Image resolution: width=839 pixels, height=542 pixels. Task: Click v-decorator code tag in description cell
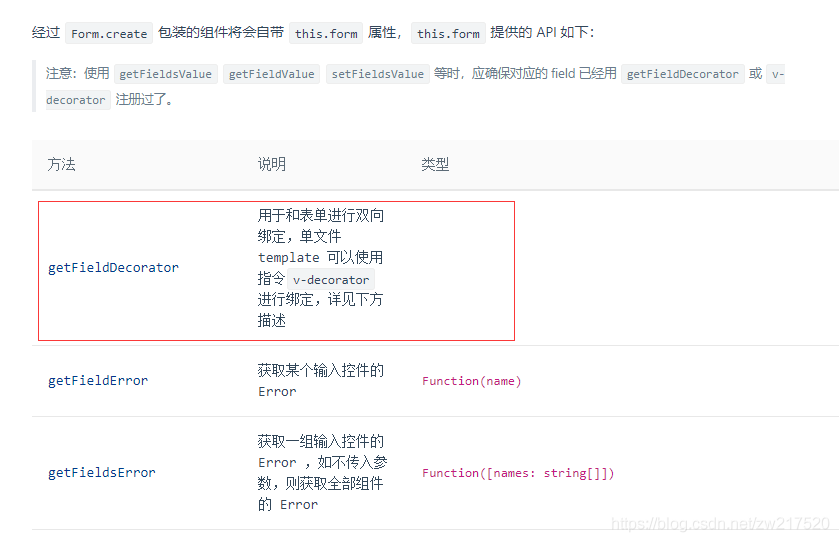(x=331, y=280)
